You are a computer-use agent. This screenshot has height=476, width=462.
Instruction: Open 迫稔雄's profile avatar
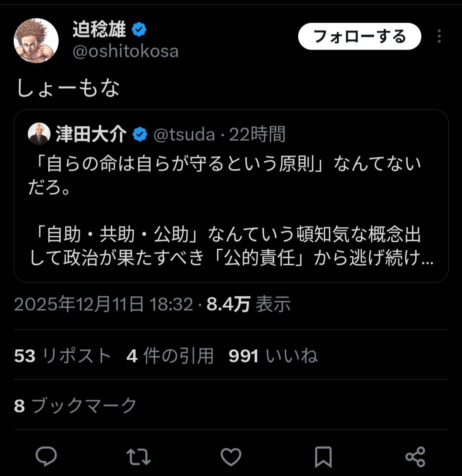pyautogui.click(x=36, y=40)
